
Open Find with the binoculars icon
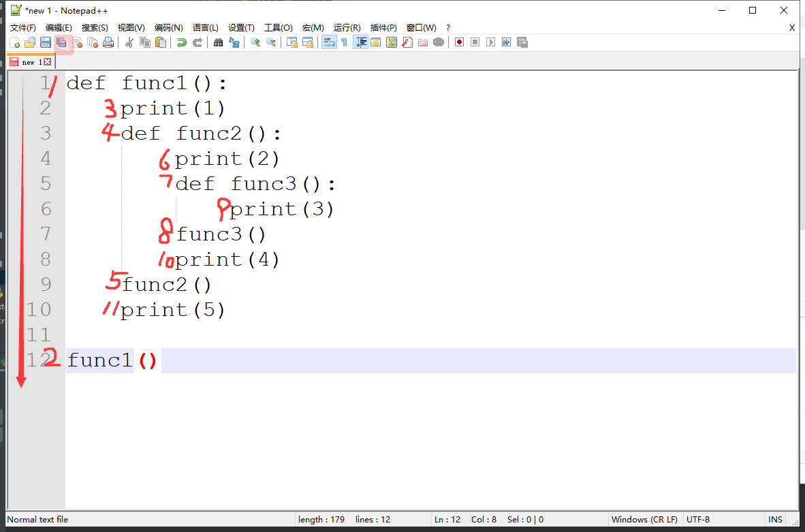point(218,43)
